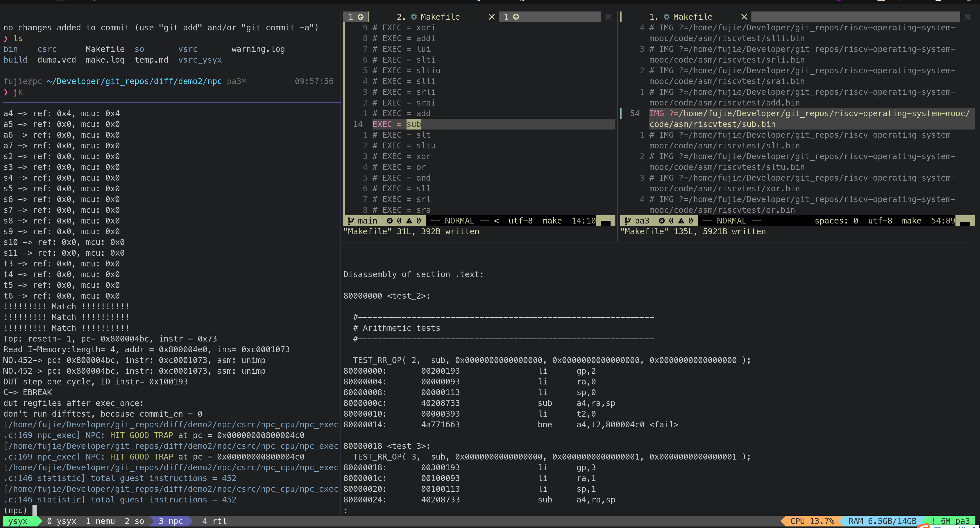
Task: Click the 'main' branch name in the middle pane's statusline
Action: [x=367, y=220]
